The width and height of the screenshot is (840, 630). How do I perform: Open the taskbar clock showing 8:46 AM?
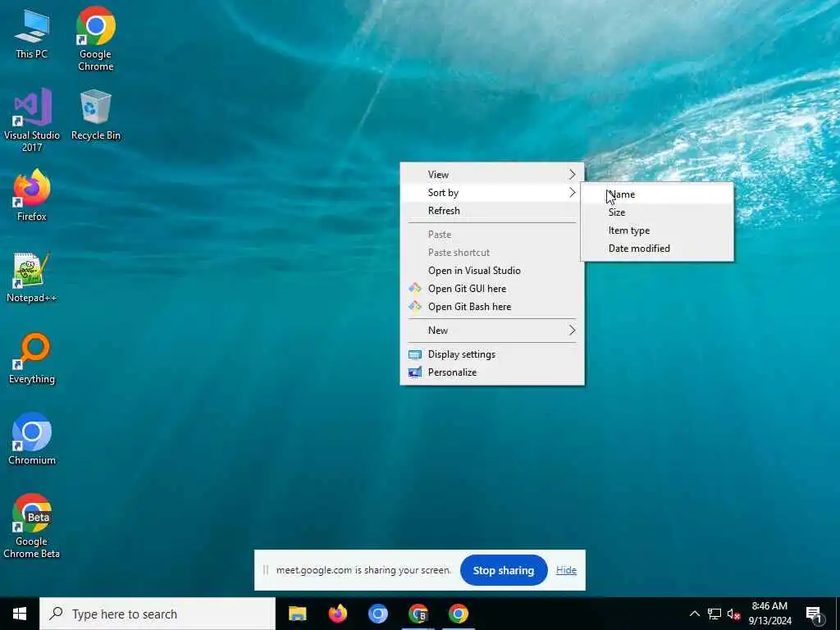click(x=769, y=614)
